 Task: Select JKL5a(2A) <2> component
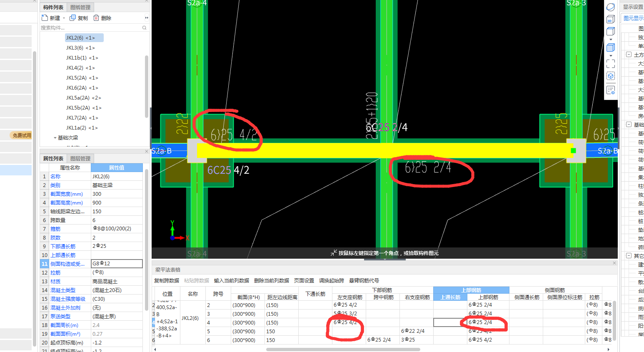point(83,98)
